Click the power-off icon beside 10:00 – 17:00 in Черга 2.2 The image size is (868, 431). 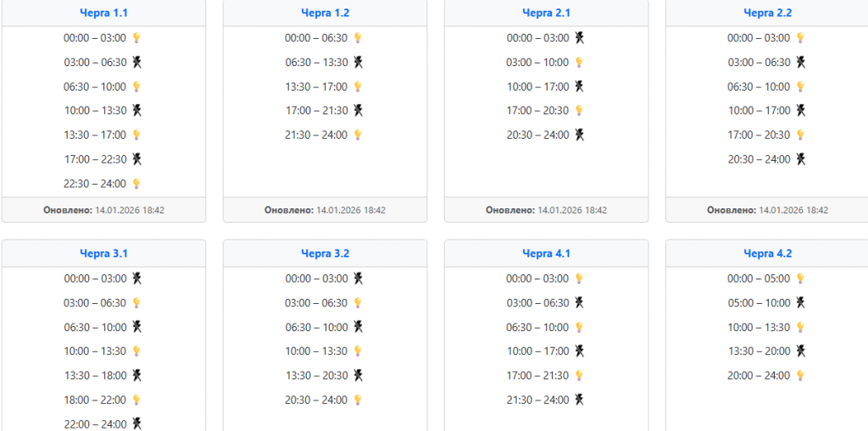tap(801, 111)
